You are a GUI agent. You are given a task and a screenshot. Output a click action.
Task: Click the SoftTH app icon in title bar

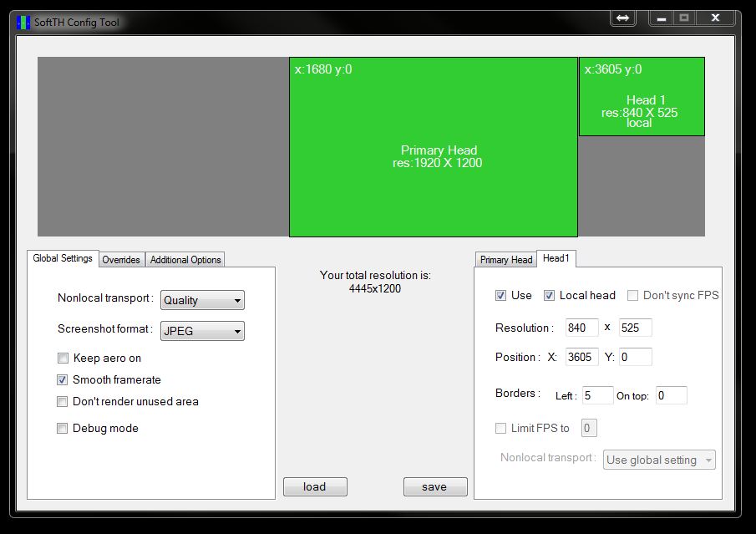pos(23,22)
